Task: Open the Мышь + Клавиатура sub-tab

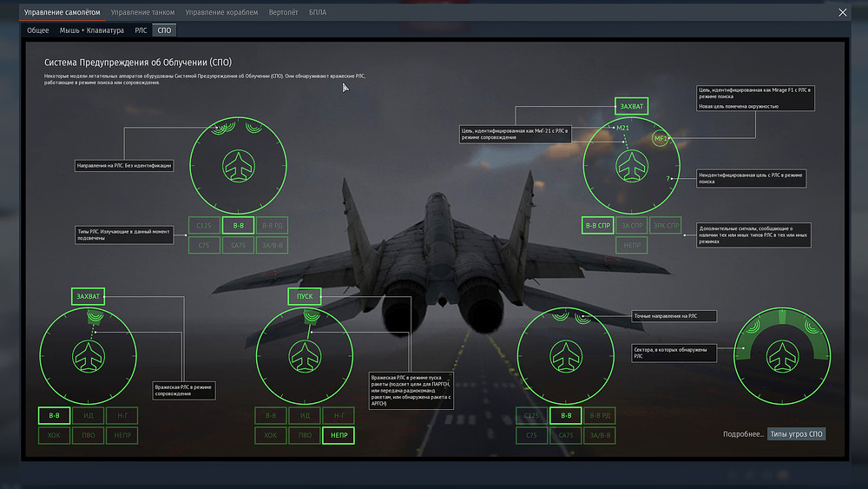Action: point(91,30)
